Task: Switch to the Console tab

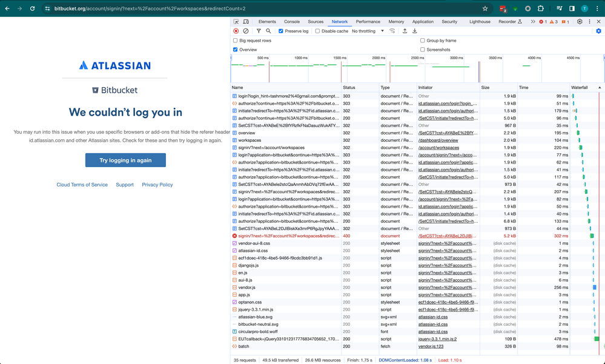Action: click(292, 22)
